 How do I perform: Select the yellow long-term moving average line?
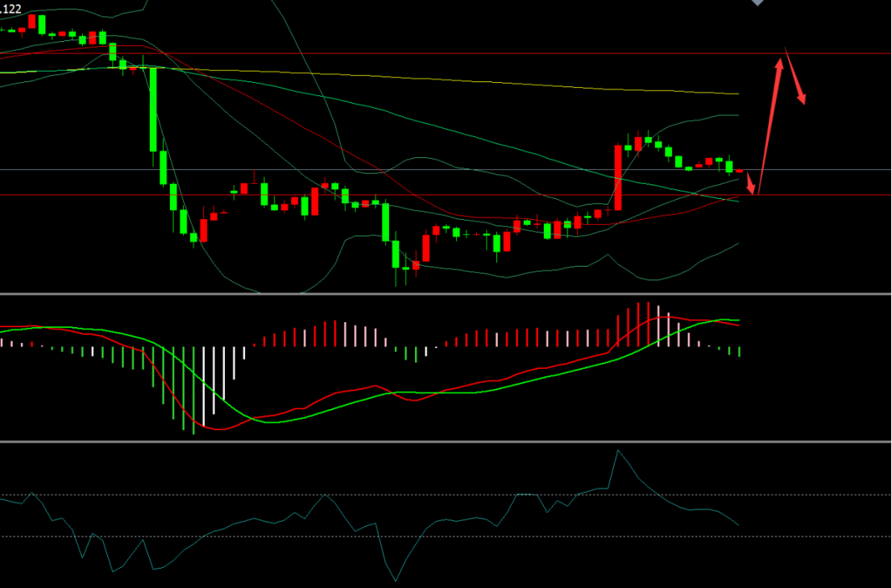tap(370, 77)
